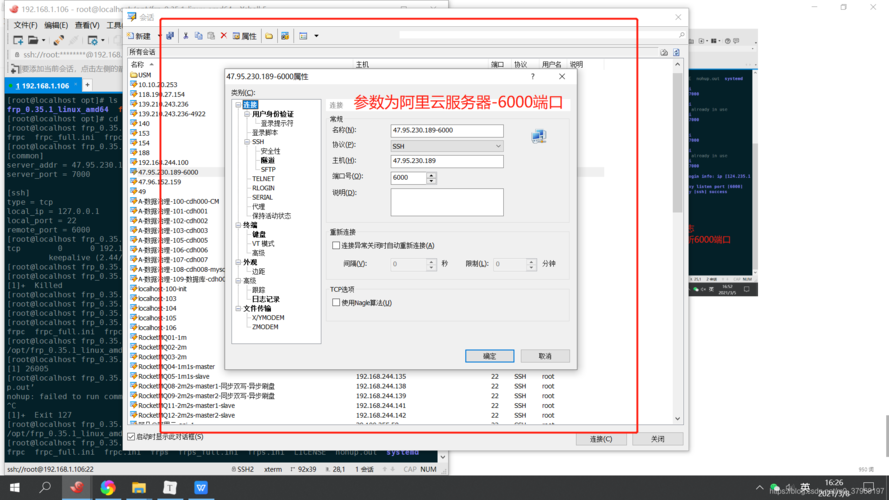Click the copy icon in sessions toolbar
This screenshot has height=500, width=889.
tap(198, 36)
